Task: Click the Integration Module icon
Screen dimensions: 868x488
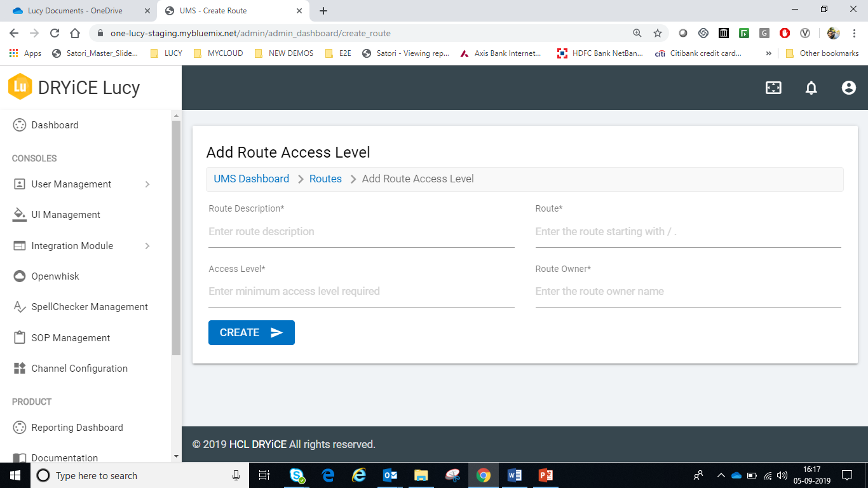Action: [x=20, y=246]
